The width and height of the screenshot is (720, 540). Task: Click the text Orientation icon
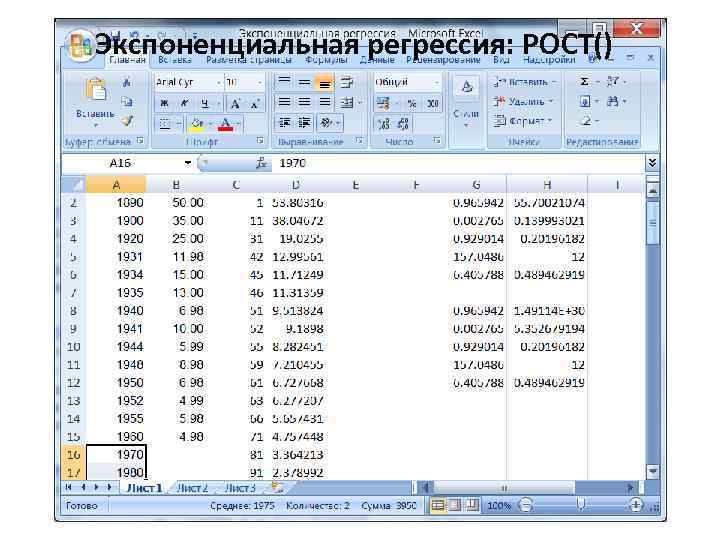[326, 122]
